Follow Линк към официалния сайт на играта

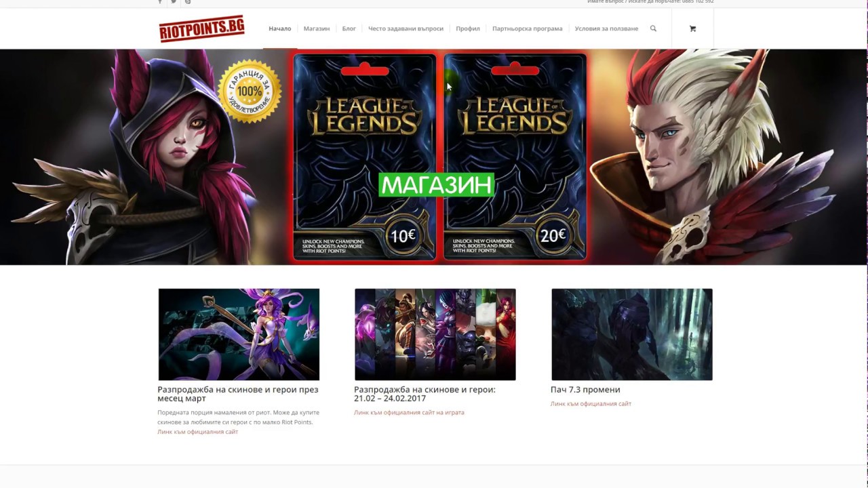(x=409, y=412)
